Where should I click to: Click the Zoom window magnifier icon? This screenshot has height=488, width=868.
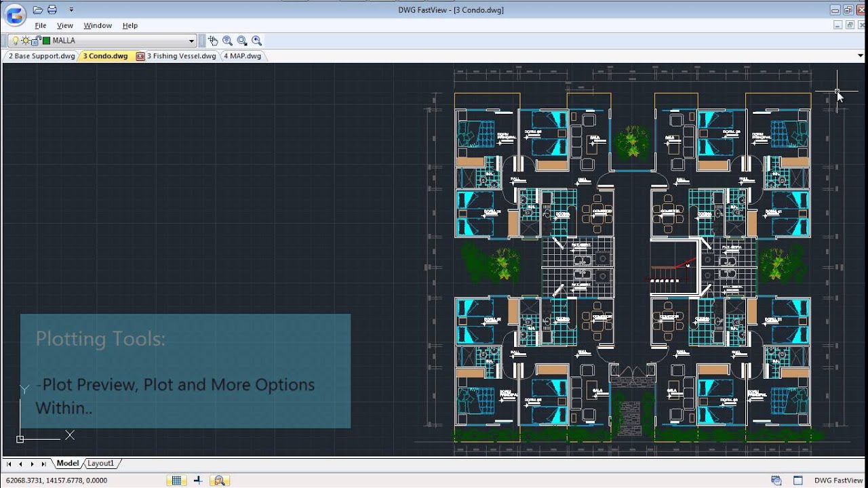pyautogui.click(x=242, y=41)
